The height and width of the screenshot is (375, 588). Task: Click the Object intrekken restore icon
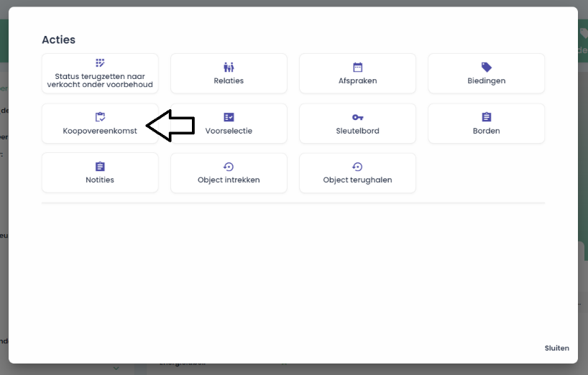pyautogui.click(x=229, y=167)
